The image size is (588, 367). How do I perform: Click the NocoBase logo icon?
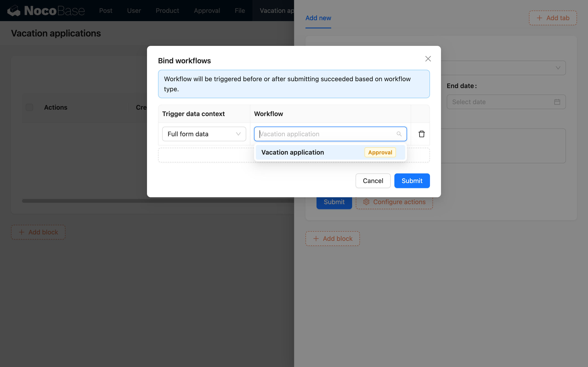[x=14, y=11]
